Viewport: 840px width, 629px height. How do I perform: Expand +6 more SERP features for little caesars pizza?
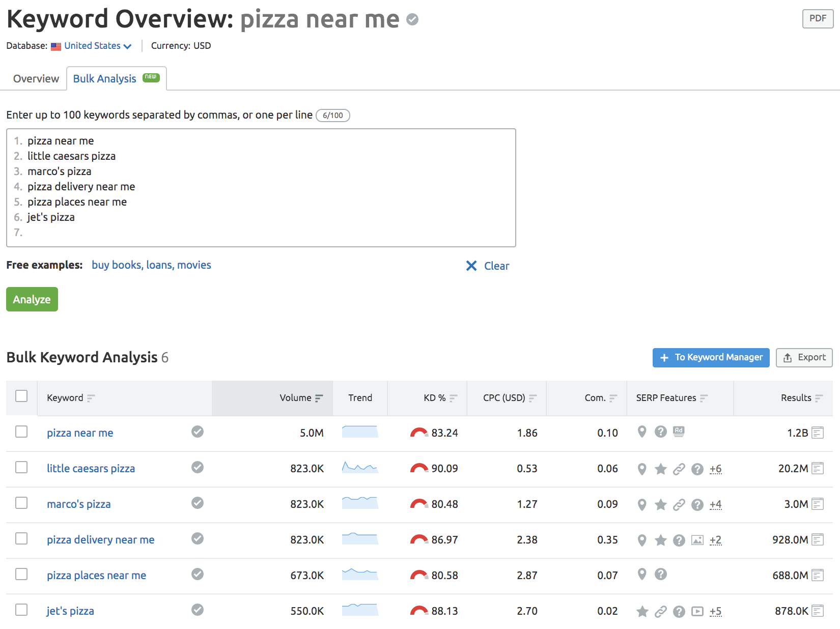click(716, 469)
